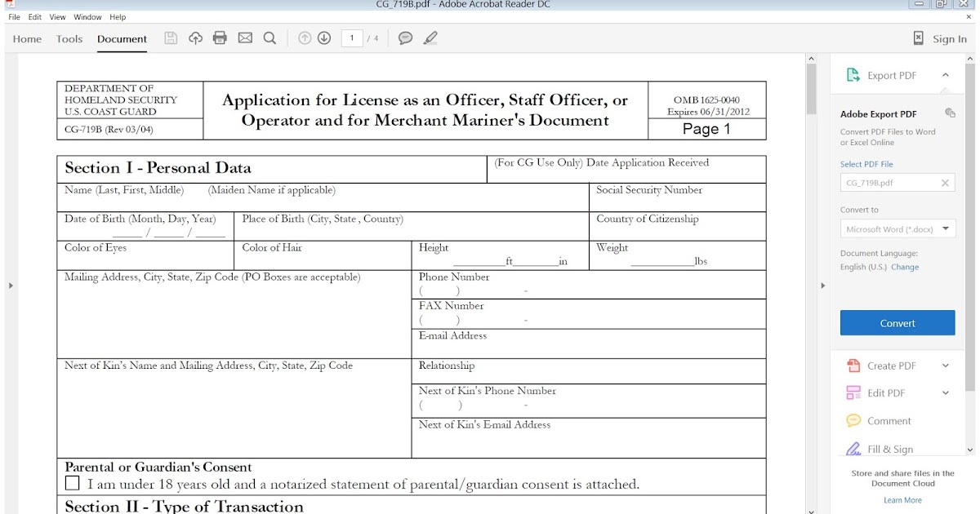Check the under 18 parental consent box

tap(72, 484)
